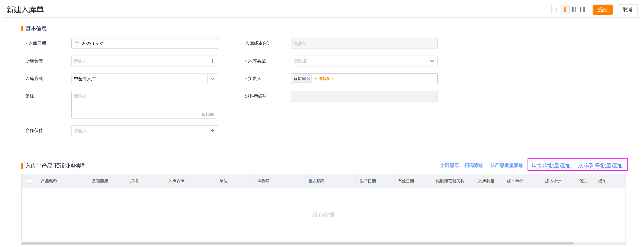Expand the 入库类型 selection dropdown

coord(432,61)
